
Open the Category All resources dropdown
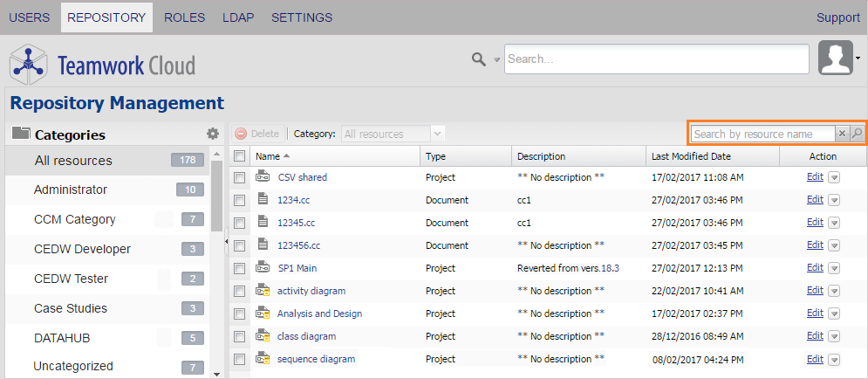438,134
